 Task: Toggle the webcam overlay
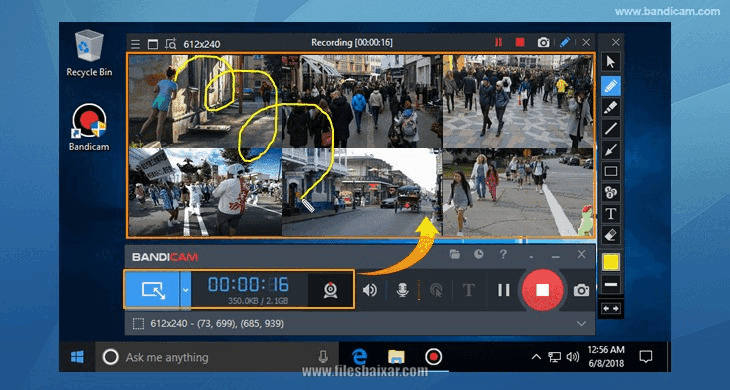click(331, 290)
